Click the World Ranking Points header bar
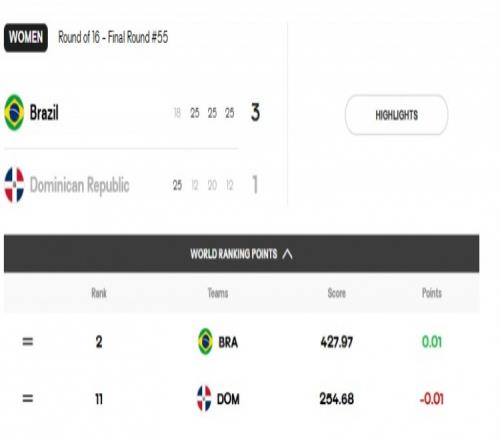Viewport: 500px width, 440px height. pyautogui.click(x=242, y=254)
